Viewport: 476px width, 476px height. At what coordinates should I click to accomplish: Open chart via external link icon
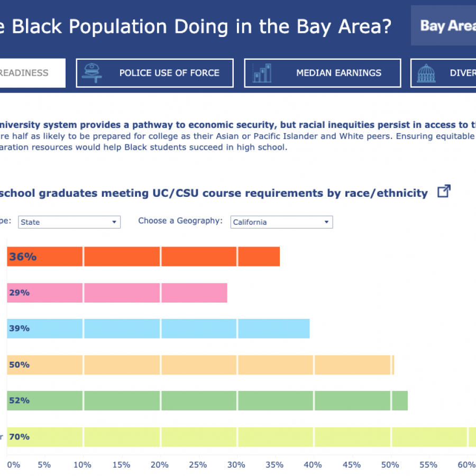[444, 191]
